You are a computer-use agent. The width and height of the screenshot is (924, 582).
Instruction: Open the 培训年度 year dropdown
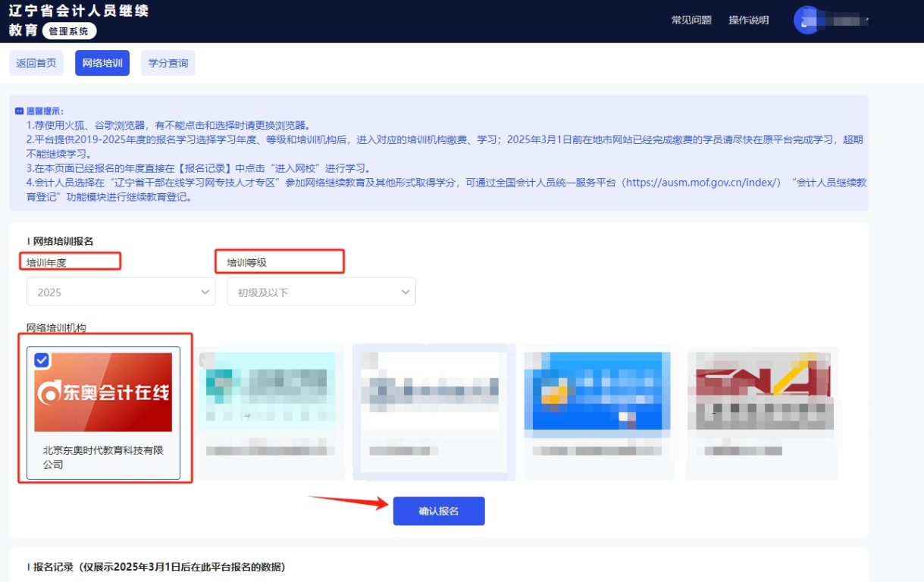pyautogui.click(x=121, y=291)
